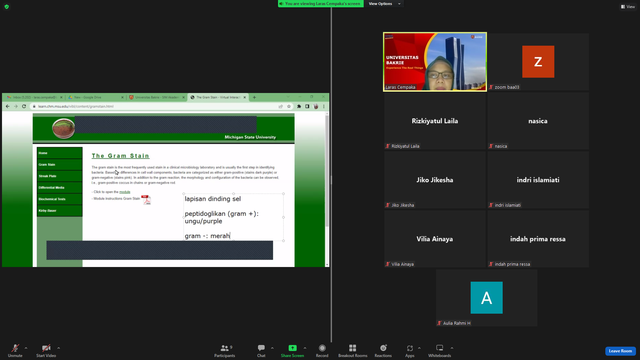
Task: Click the green encryption shield icon
Action: point(7,7)
